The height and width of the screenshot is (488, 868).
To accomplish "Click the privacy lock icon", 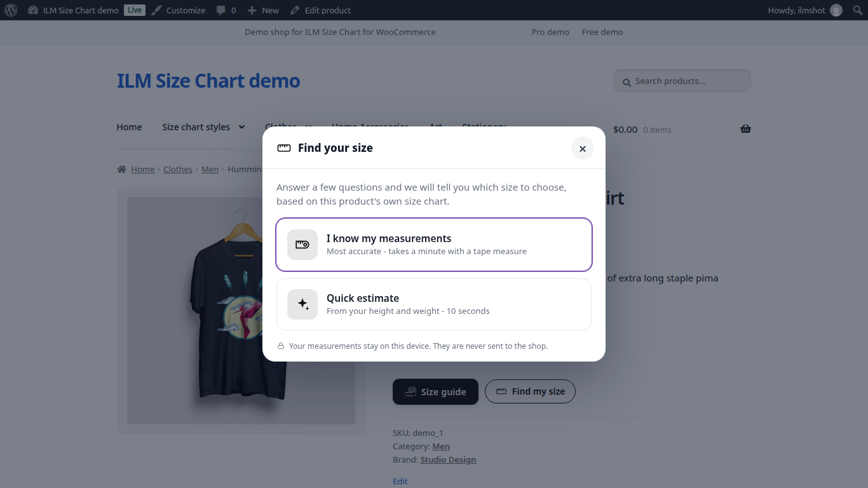I will [x=281, y=346].
